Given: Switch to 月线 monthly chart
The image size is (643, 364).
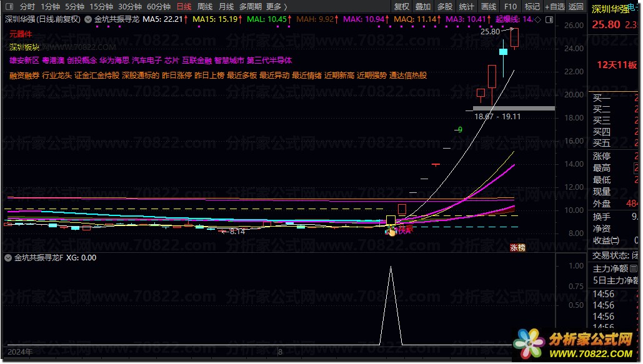Looking at the screenshot, I should [226, 7].
